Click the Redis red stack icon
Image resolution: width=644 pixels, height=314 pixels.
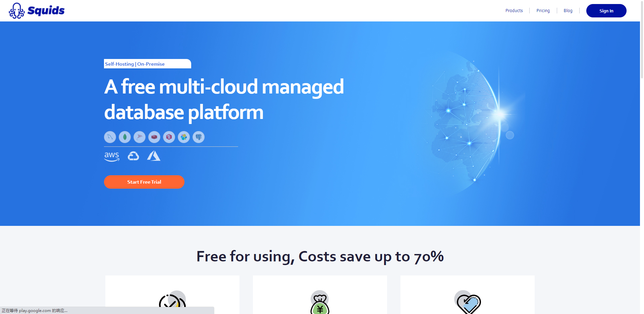point(154,137)
